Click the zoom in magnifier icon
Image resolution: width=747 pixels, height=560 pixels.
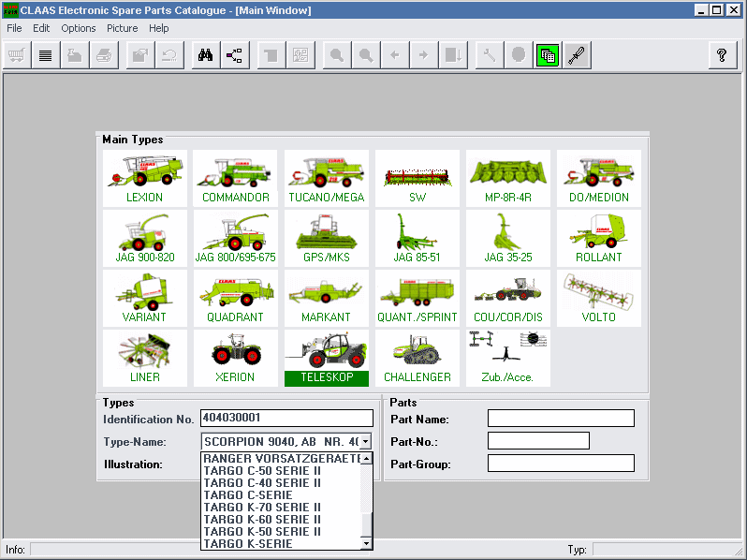337,55
